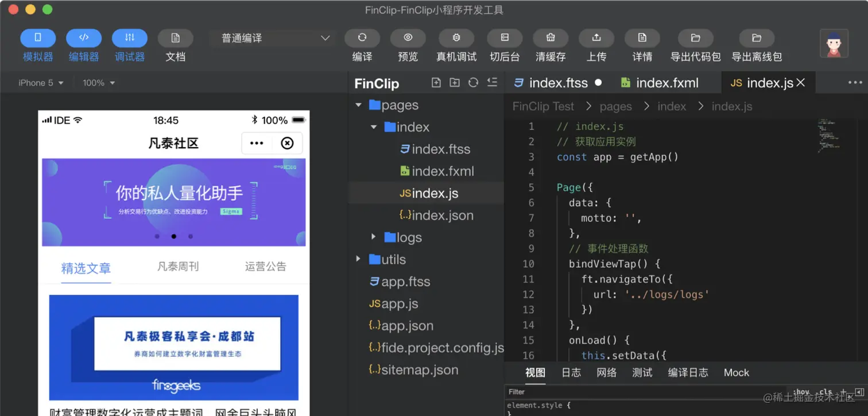Open the 文档 documentation
868x416 pixels.
pos(175,44)
